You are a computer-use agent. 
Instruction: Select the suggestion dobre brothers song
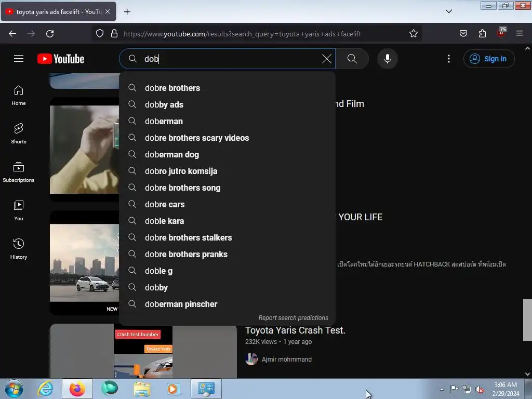[x=228, y=188]
